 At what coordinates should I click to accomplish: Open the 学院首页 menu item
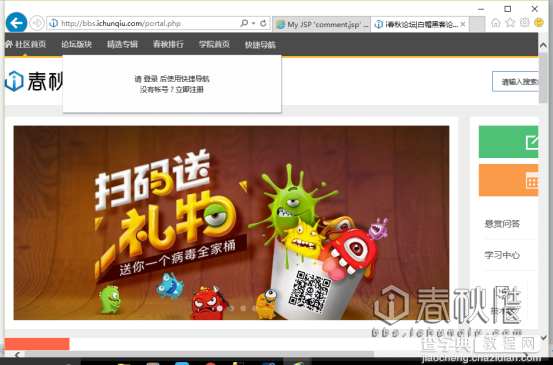[214, 44]
